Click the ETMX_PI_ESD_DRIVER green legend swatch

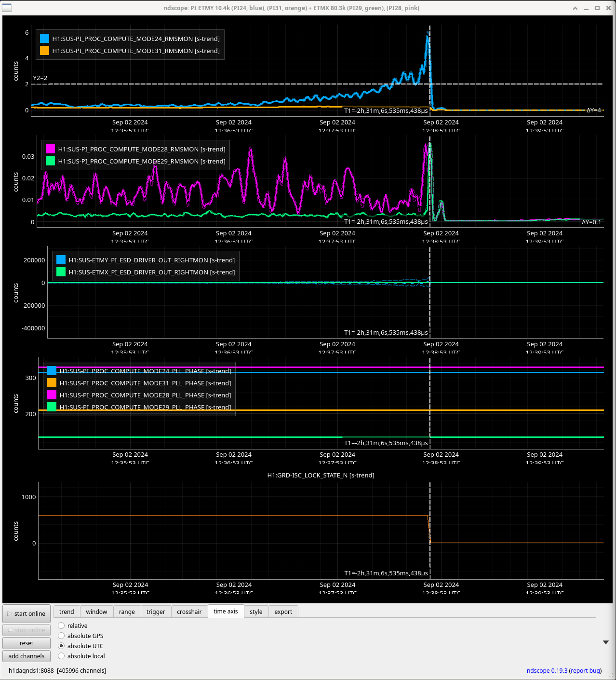click(61, 272)
